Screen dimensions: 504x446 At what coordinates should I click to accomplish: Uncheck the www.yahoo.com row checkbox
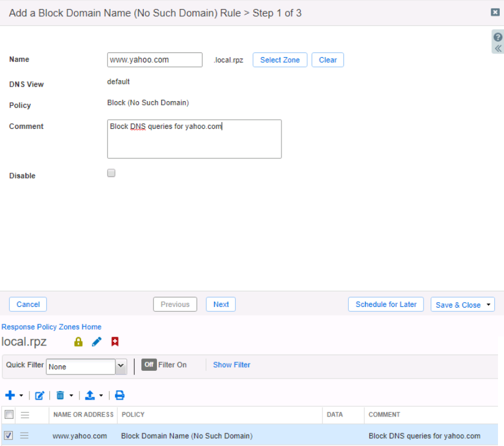[9, 435]
